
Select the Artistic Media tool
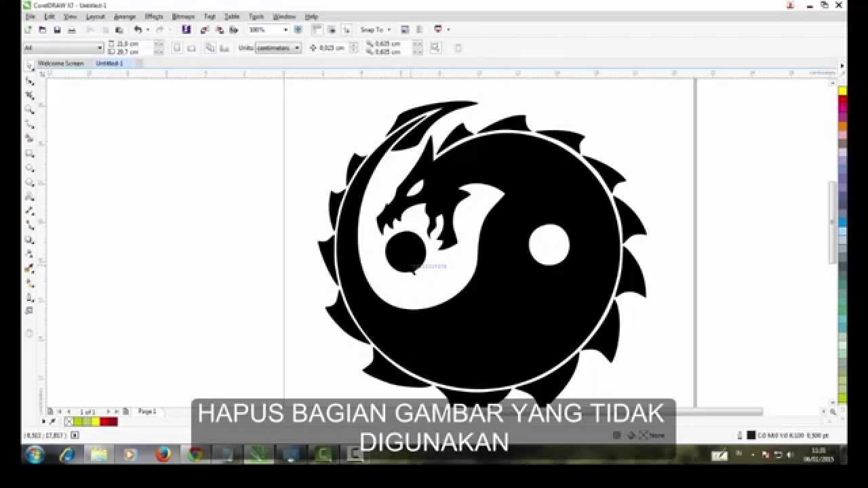click(x=30, y=138)
